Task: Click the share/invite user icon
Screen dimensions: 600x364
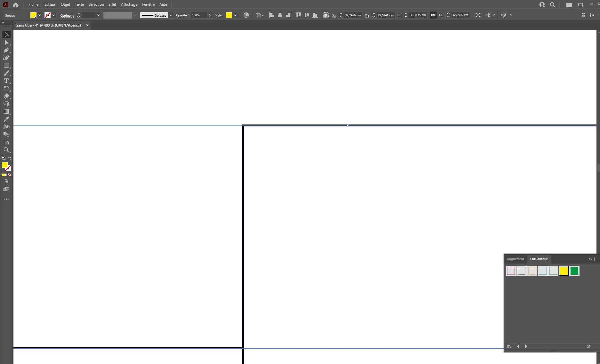Action: (542, 5)
